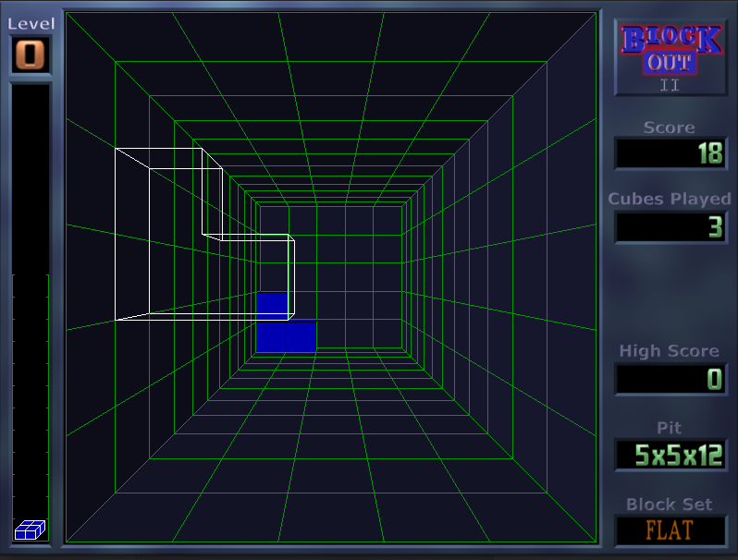This screenshot has width=738, height=560.
Task: Click the Block Set label
Action: click(x=669, y=504)
